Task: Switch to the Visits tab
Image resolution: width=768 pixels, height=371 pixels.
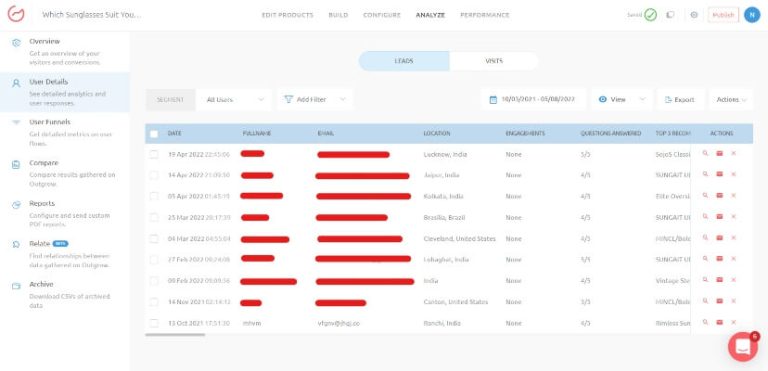Action: (494, 61)
